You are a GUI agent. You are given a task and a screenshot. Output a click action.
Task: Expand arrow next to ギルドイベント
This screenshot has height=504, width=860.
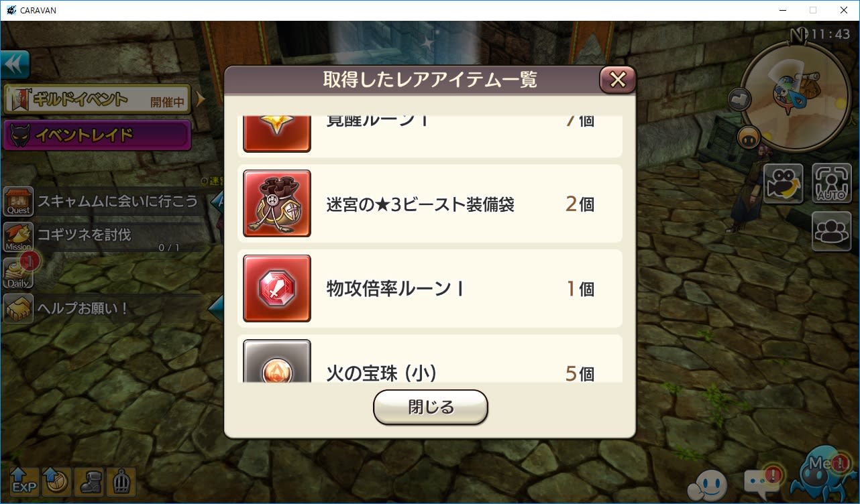tap(200, 100)
